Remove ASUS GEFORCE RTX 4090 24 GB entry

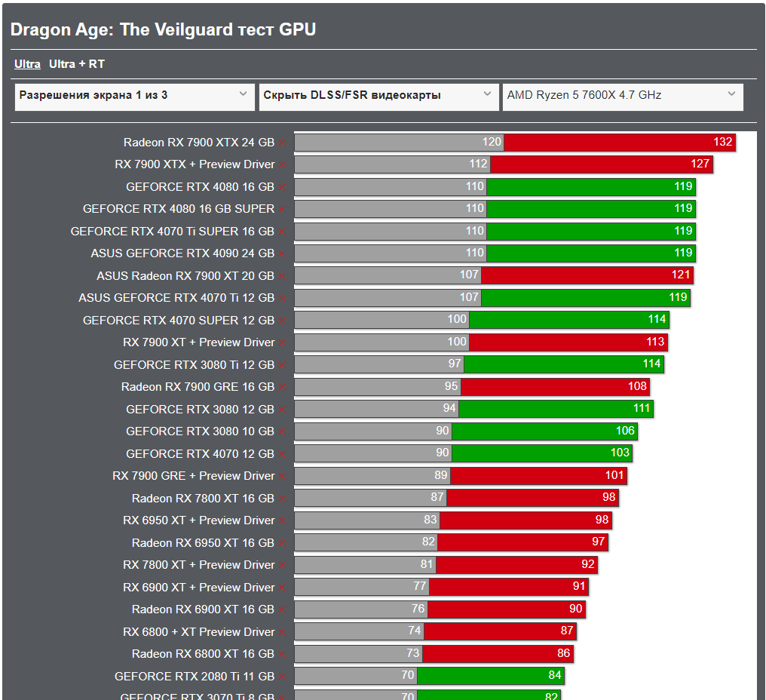pyautogui.click(x=282, y=253)
